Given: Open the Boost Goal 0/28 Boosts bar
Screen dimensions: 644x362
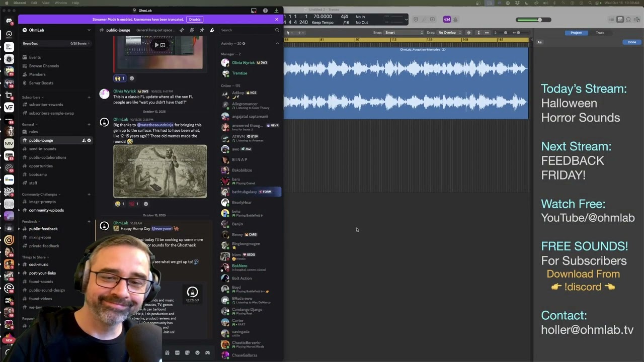Looking at the screenshot, I should [x=56, y=43].
